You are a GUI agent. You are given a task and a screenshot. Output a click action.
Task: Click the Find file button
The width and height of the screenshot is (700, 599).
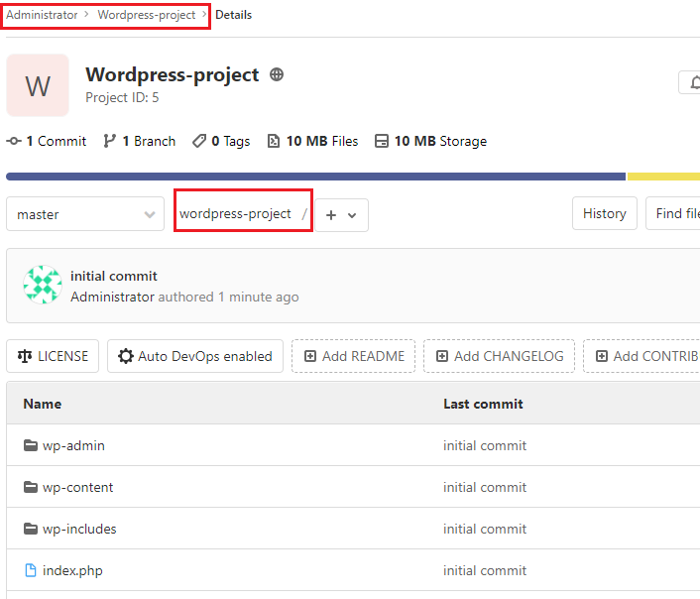tap(673, 213)
